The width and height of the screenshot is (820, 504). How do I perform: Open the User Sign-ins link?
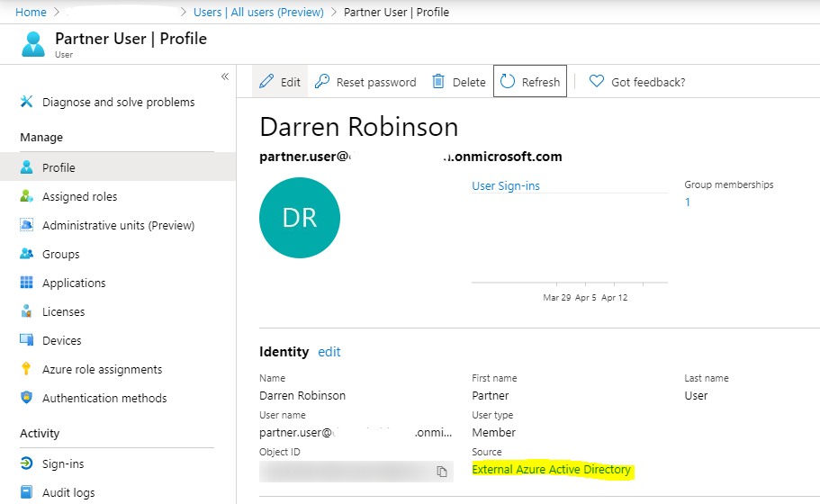tap(506, 185)
